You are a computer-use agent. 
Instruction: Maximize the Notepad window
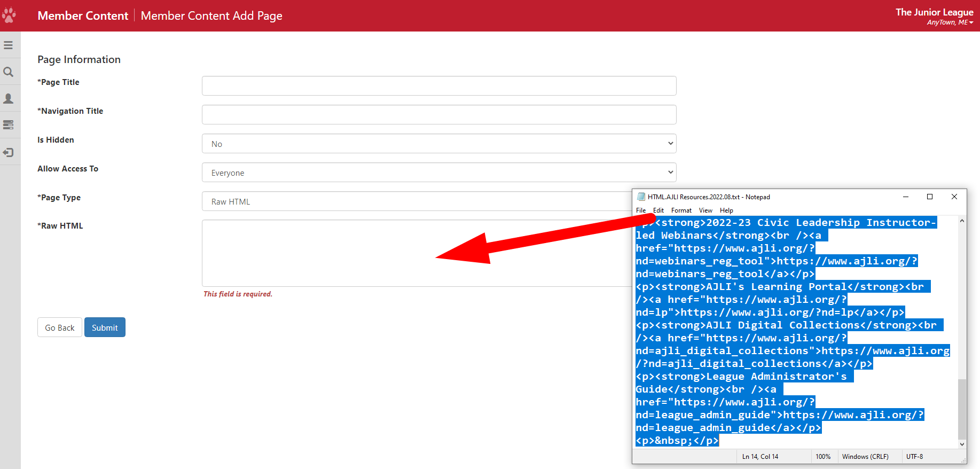tap(930, 197)
